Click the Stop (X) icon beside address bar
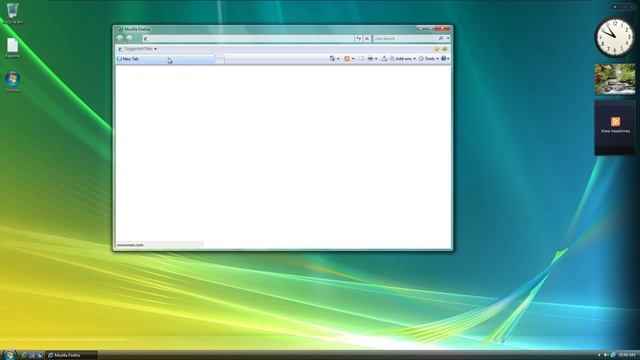Screen dimensions: 640x360 point(367,38)
